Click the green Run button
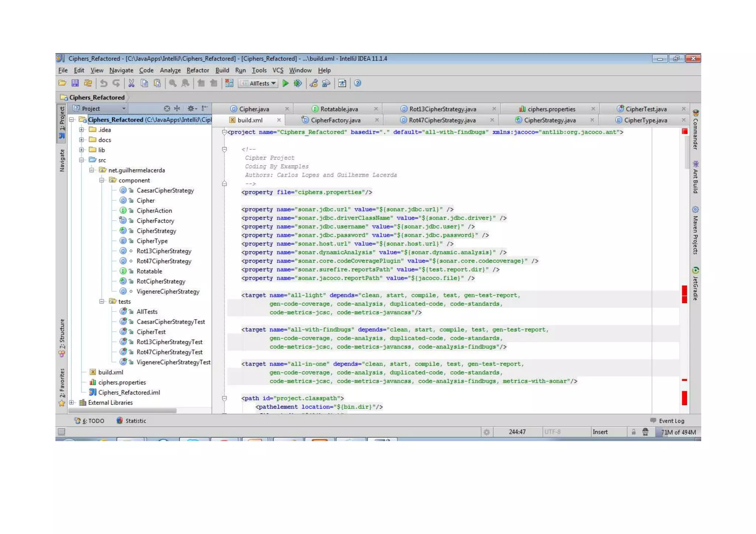The image size is (756, 534). point(285,83)
